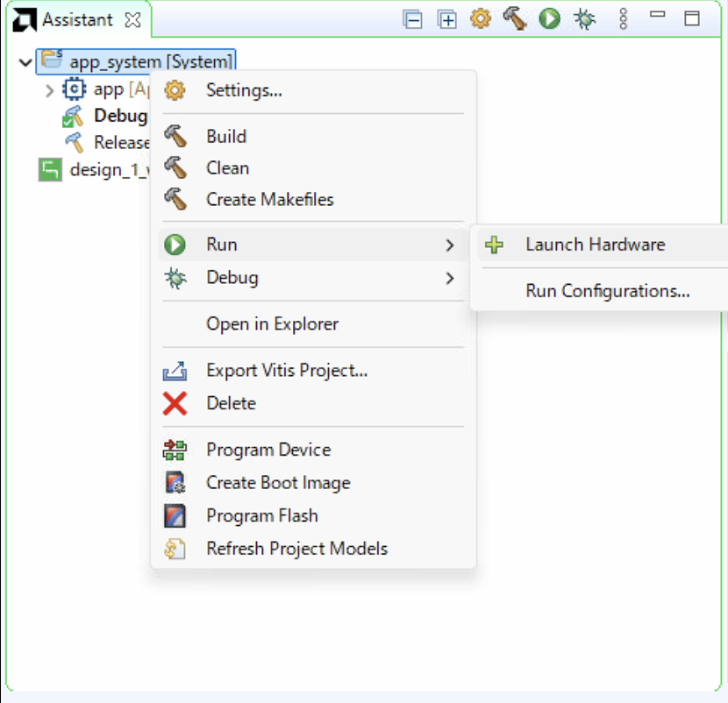Click Create Boot Image option
This screenshot has height=703, width=728.
pyautogui.click(x=278, y=483)
